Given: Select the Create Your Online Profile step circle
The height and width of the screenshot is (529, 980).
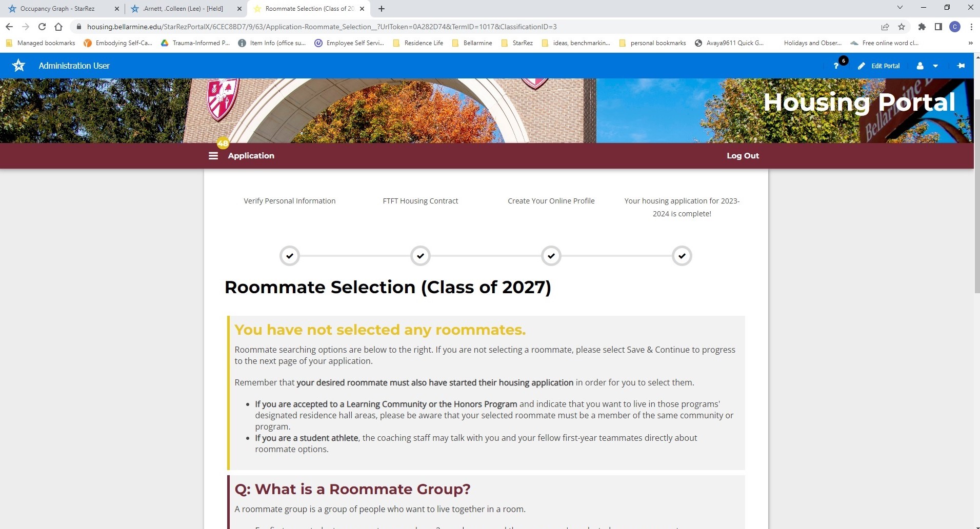Looking at the screenshot, I should pos(551,255).
